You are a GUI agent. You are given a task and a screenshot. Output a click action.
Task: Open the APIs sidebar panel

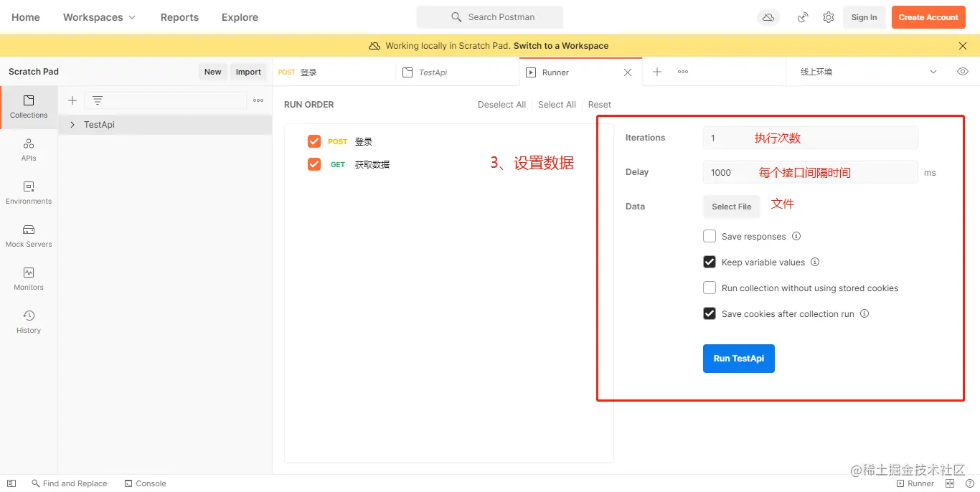[29, 150]
